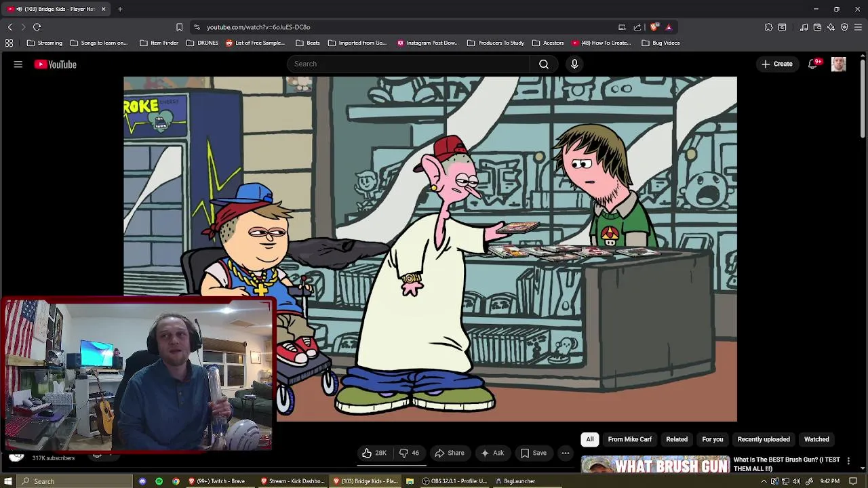Click the YouTube search magnifier button

pos(544,64)
